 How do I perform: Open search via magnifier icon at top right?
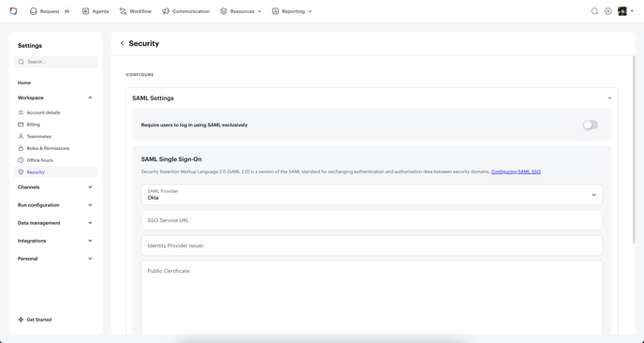click(x=594, y=11)
